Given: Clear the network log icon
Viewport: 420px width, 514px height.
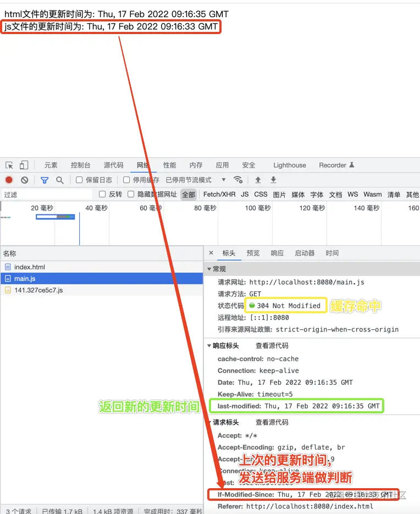Looking at the screenshot, I should 25,180.
